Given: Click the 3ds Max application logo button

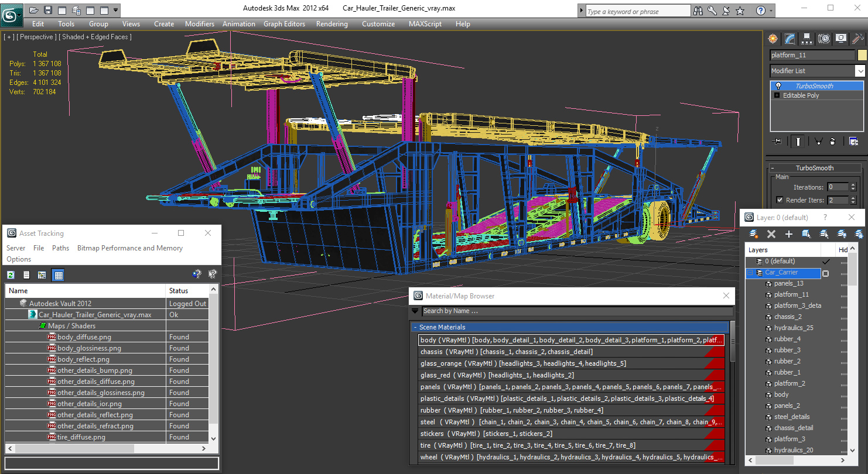Looking at the screenshot, I should tap(11, 15).
